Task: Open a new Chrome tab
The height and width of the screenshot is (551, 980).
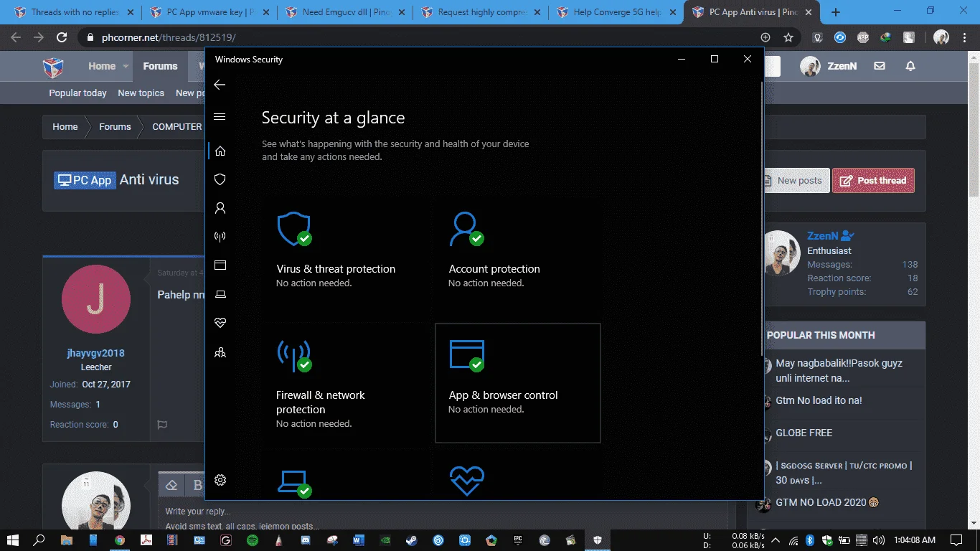Action: tap(836, 12)
